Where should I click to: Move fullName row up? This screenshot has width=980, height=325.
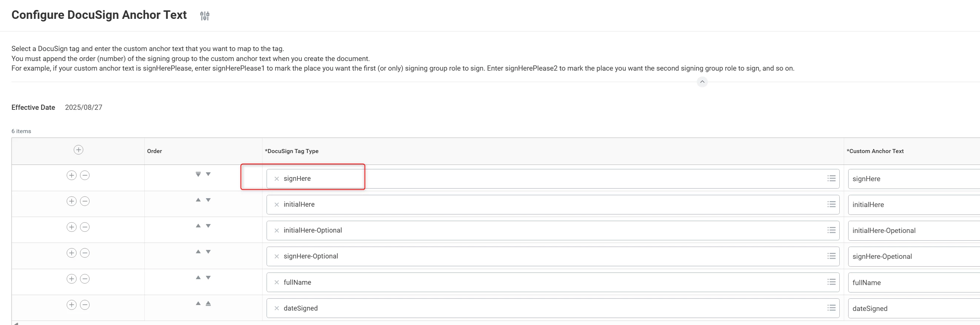click(x=198, y=277)
